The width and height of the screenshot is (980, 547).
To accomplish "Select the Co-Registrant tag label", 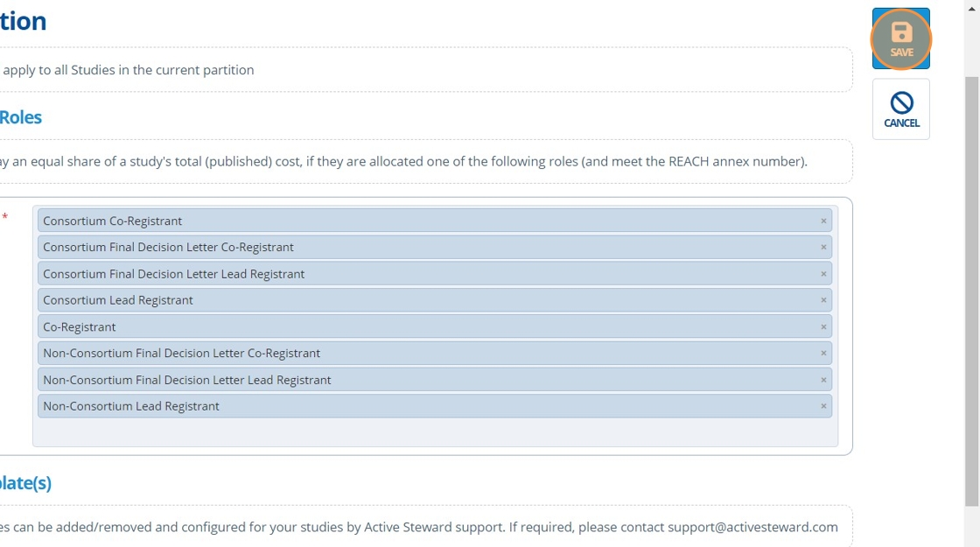I will point(80,327).
